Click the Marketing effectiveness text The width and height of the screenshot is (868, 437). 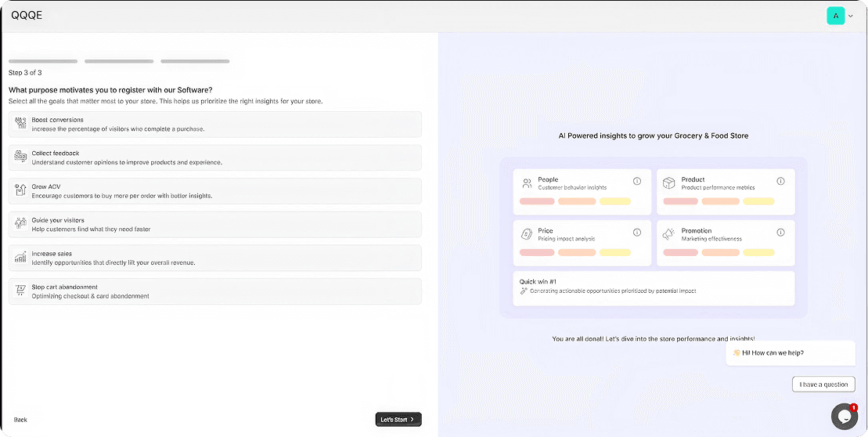(x=711, y=239)
